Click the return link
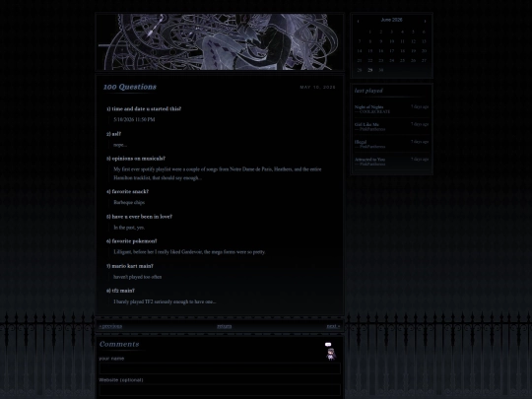 (225, 326)
